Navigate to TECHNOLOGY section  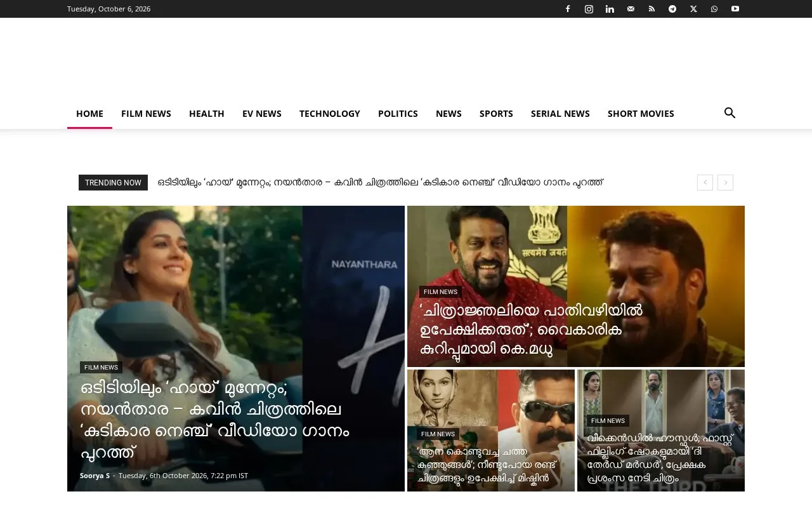[x=330, y=114]
